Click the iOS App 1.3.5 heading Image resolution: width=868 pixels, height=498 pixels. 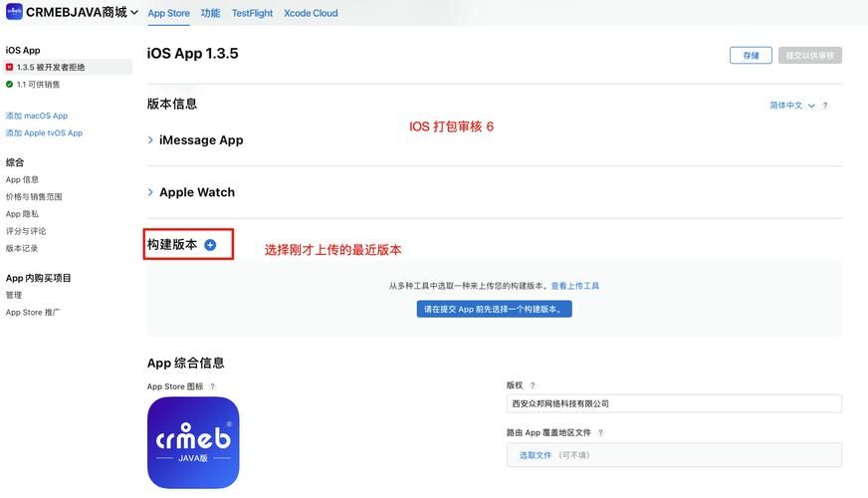click(193, 54)
